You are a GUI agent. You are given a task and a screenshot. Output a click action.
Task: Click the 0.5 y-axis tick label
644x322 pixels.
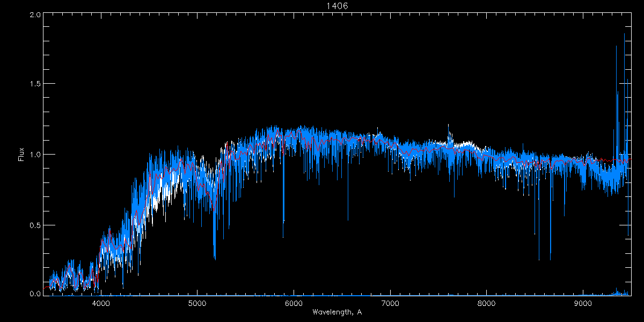point(34,225)
